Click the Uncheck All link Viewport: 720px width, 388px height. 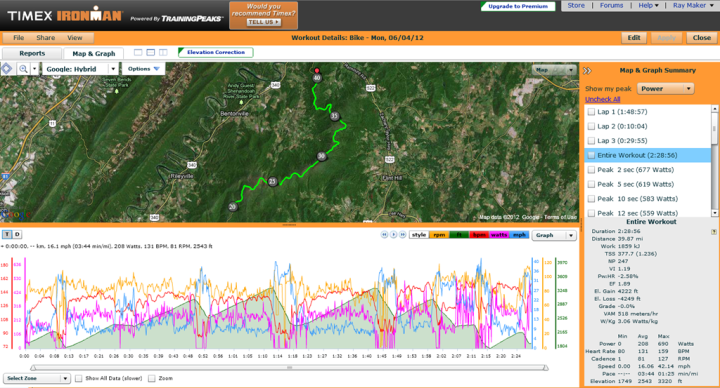pos(602,99)
